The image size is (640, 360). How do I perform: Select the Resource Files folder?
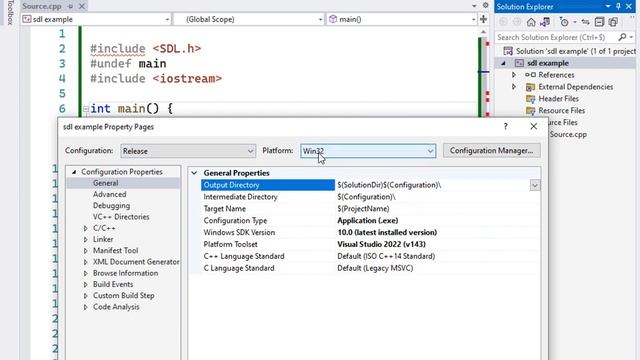[562, 111]
